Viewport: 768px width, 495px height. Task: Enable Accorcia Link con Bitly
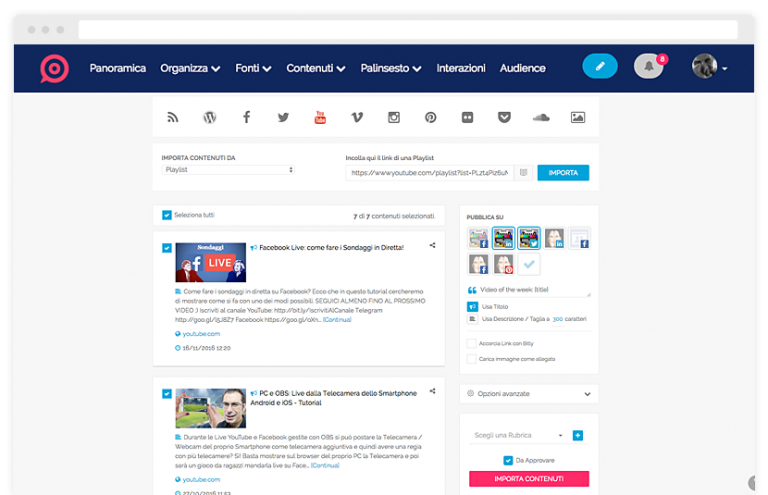click(x=472, y=343)
